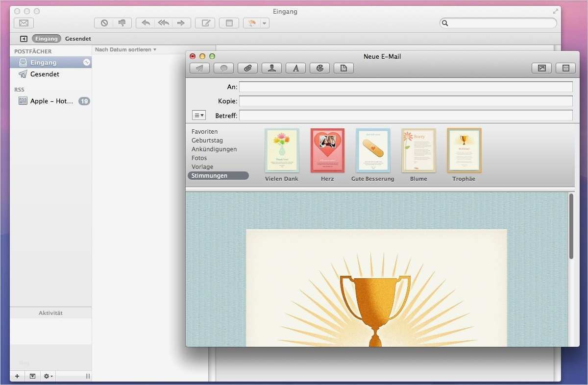Click the flag icon in the Eingang toolbar
This screenshot has width=588, height=385.
[251, 23]
